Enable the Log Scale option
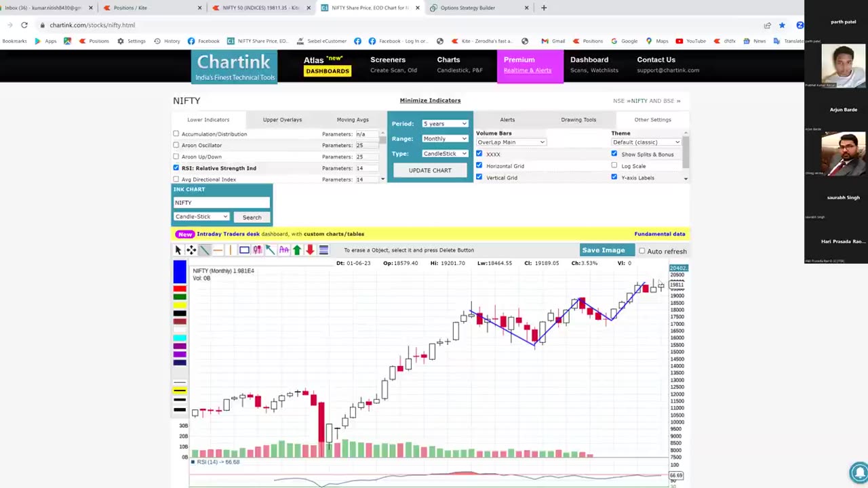 click(x=614, y=165)
